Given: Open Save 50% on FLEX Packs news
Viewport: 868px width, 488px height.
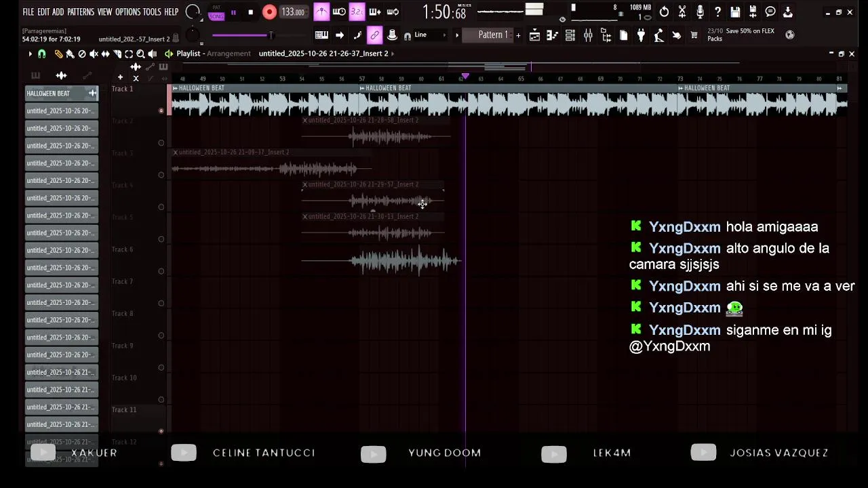Looking at the screenshot, I should click(x=741, y=35).
